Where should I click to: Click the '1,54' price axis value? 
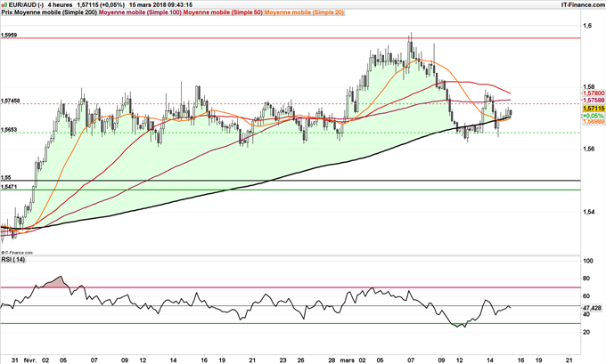point(588,212)
